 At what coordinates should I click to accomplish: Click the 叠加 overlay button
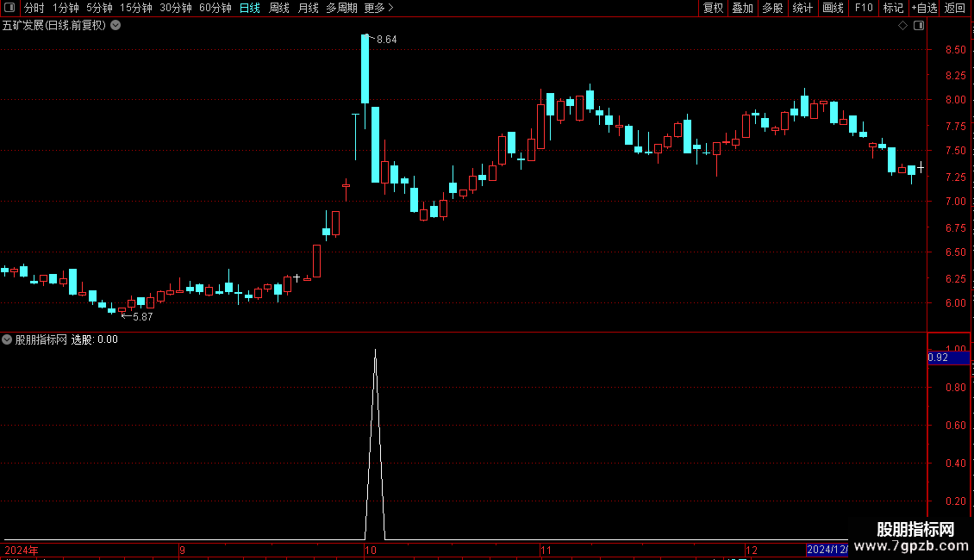click(x=742, y=8)
